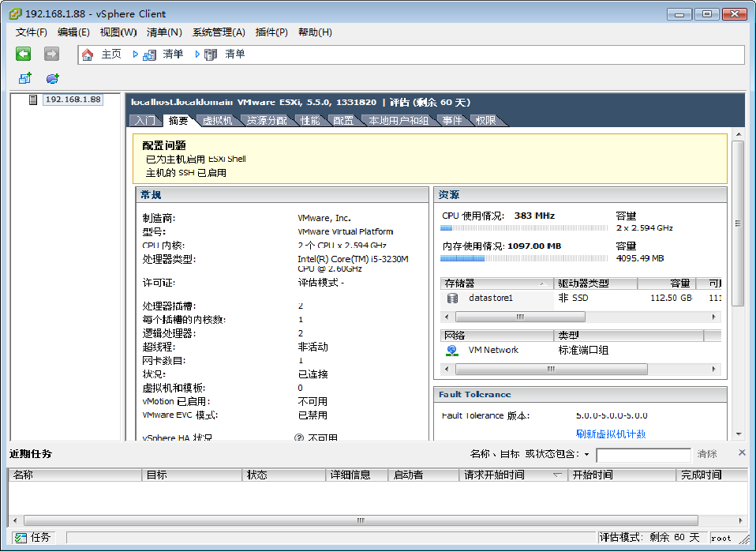
Task: Click the network scrollbar left arrow
Action: (x=447, y=369)
